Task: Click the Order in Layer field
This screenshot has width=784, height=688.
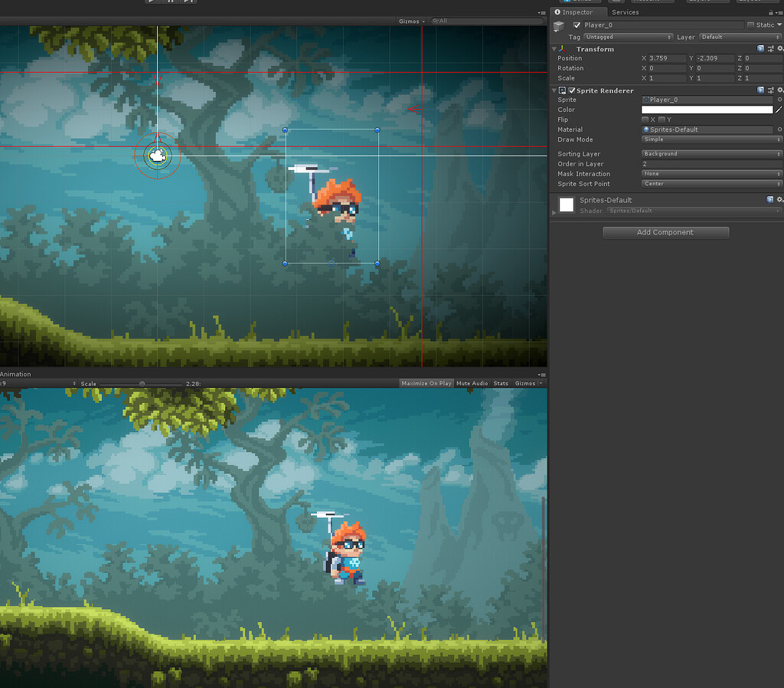Action: coord(710,163)
